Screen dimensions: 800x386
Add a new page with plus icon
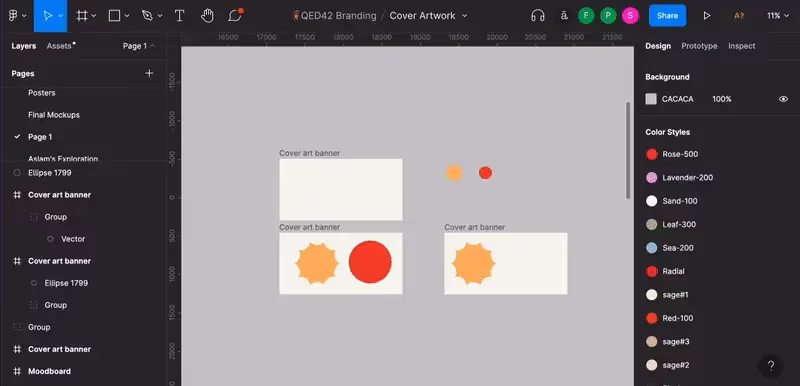tap(149, 73)
